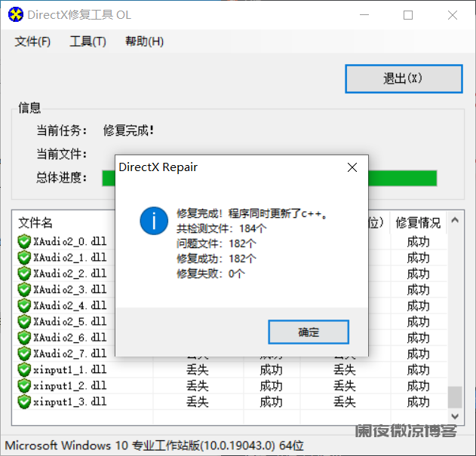
Task: Click shield icon beside xinput1_1.dll
Action: point(24,370)
